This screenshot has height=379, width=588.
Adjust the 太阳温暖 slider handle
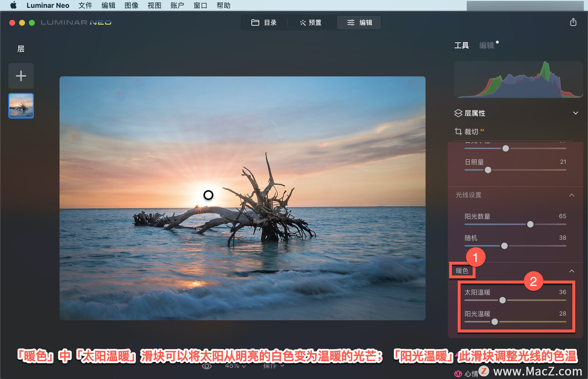point(503,300)
